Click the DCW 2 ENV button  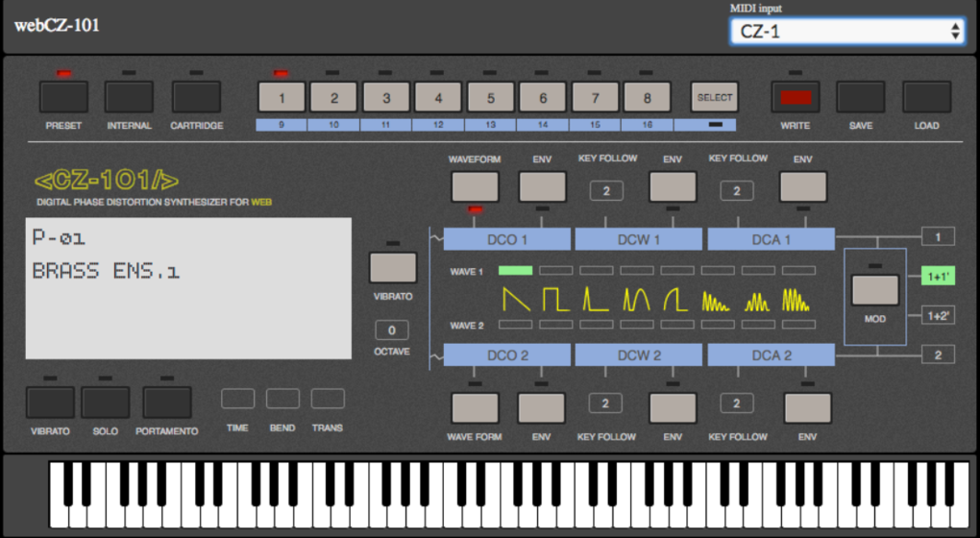click(673, 408)
